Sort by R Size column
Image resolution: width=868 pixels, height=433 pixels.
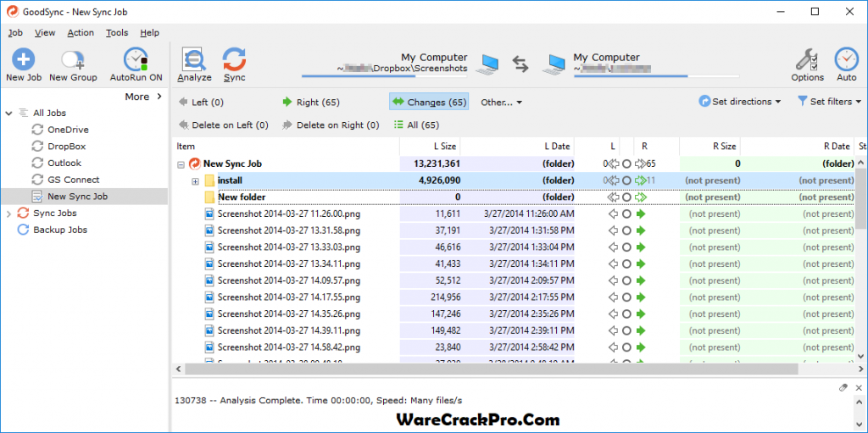710,147
